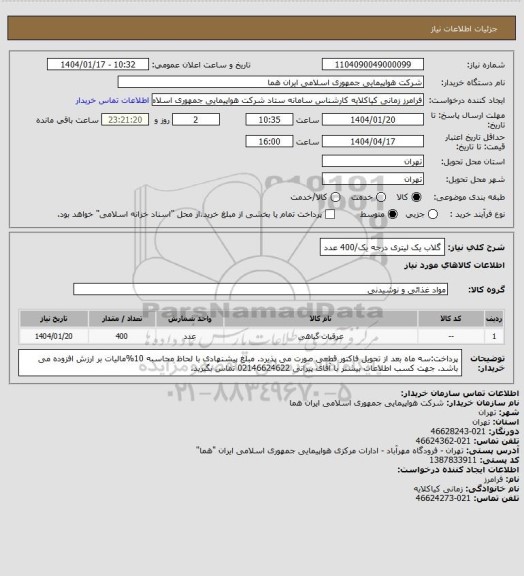Click the postal code 1387833911

[x=453, y=460]
